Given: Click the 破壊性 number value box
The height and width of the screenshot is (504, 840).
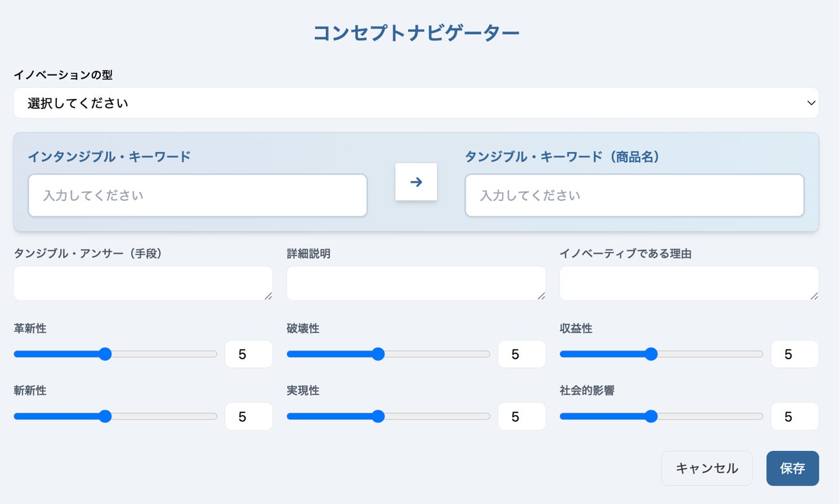Looking at the screenshot, I should point(521,354).
